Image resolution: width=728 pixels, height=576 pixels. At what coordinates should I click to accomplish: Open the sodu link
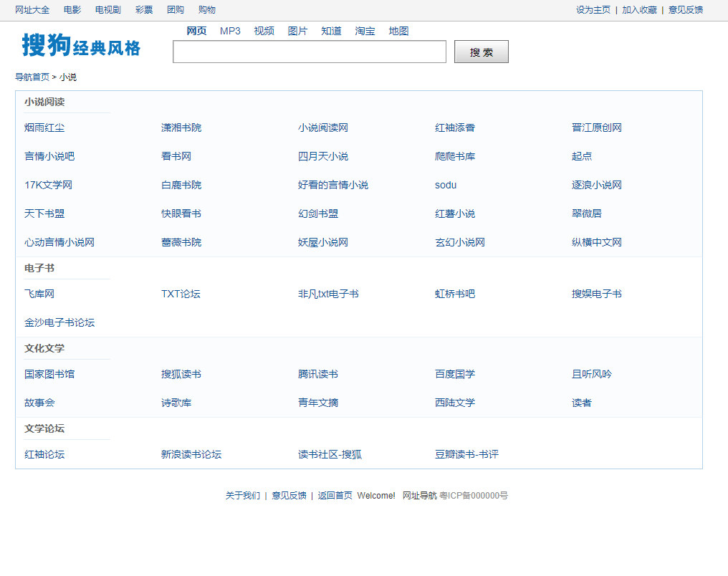point(446,185)
